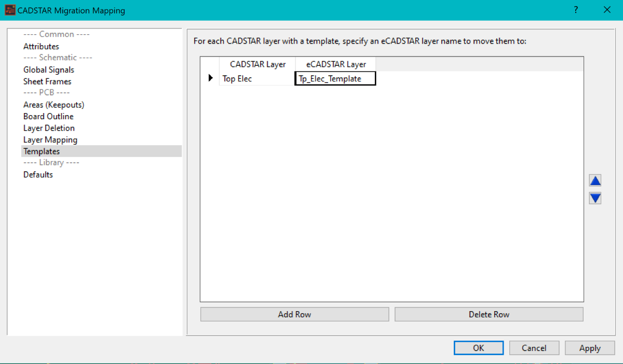This screenshot has height=364, width=623.
Task: Click the CADSTAR Layer column header
Action: [258, 64]
